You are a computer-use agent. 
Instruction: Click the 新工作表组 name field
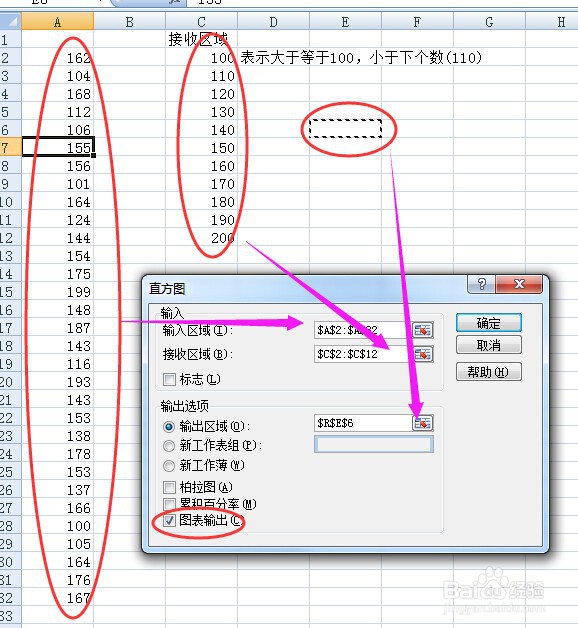pos(374,445)
